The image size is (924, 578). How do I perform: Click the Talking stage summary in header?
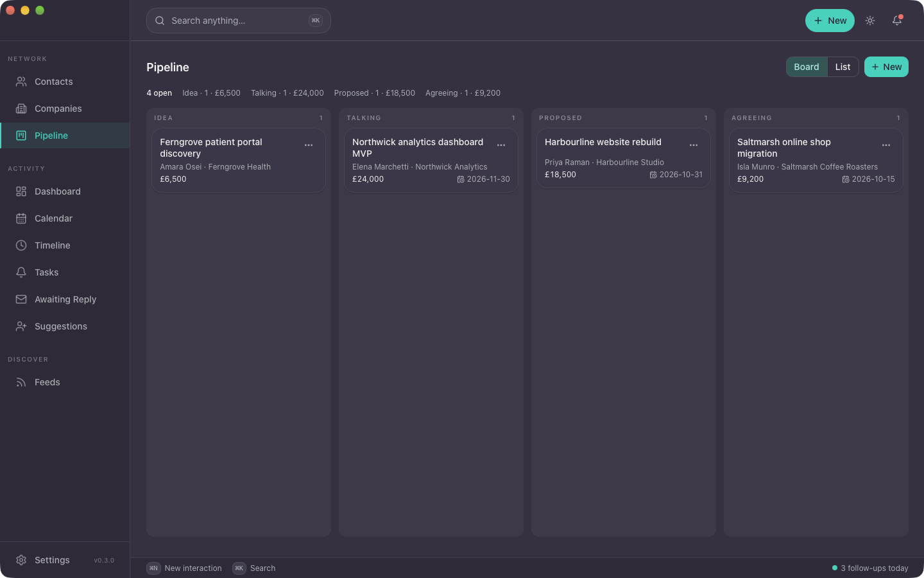pyautogui.click(x=287, y=93)
